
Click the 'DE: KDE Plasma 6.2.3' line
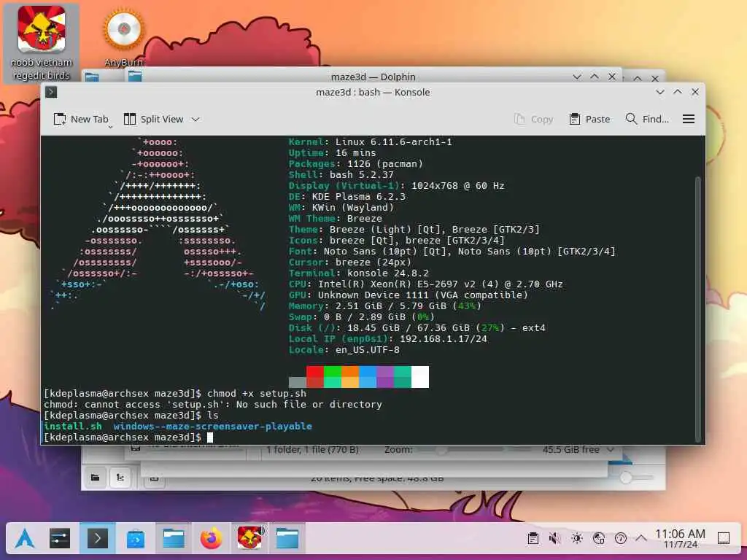click(x=347, y=197)
